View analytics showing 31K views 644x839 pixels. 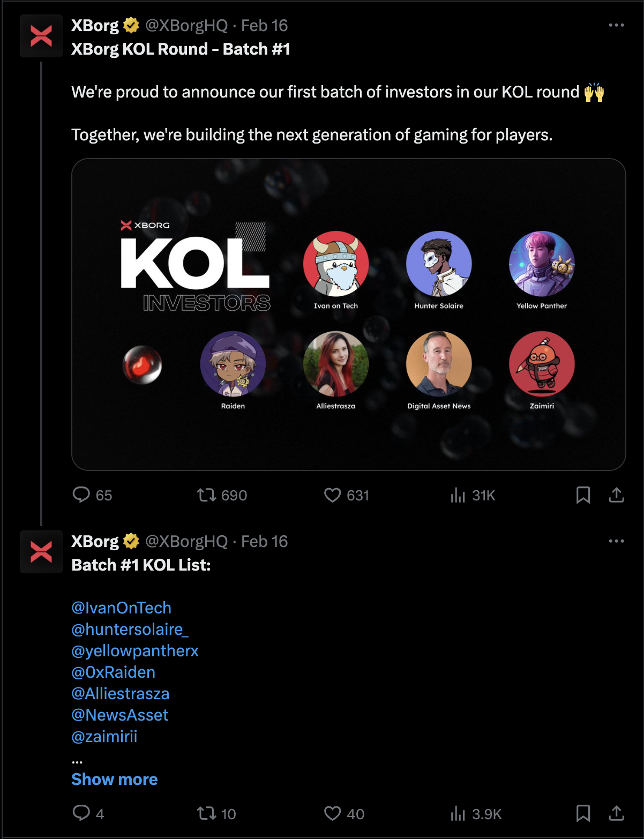(x=459, y=495)
